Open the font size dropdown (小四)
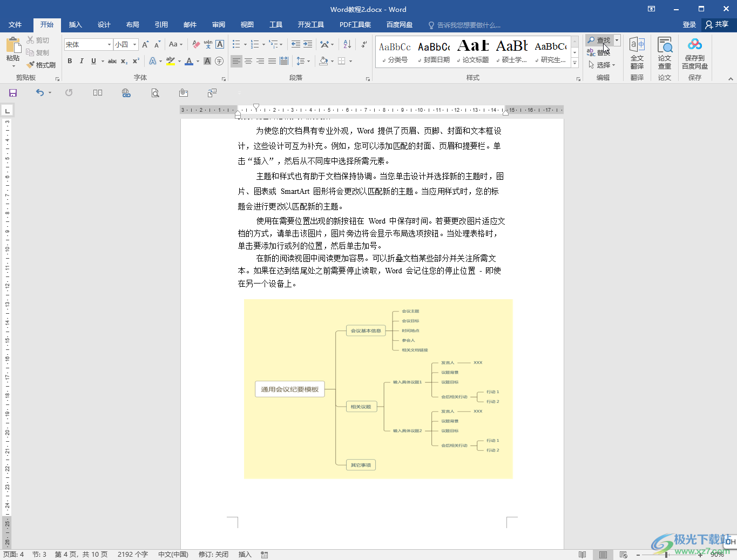737x560 pixels. (135, 44)
